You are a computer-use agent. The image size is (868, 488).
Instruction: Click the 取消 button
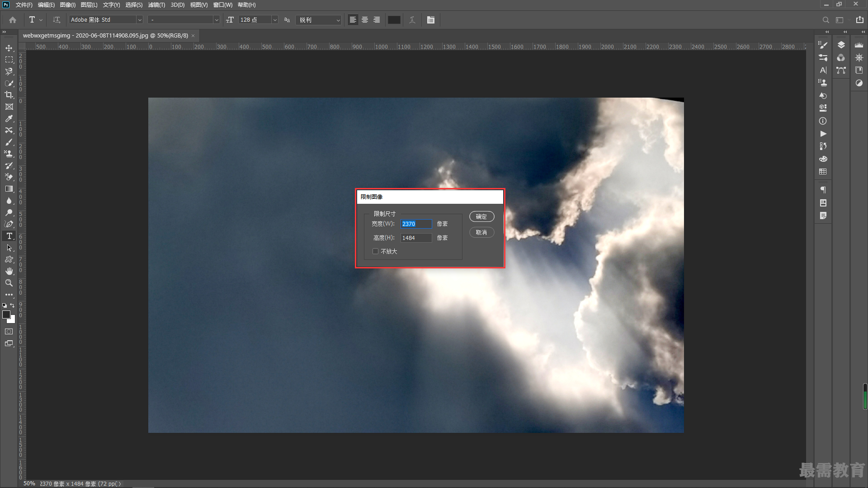pyautogui.click(x=481, y=232)
